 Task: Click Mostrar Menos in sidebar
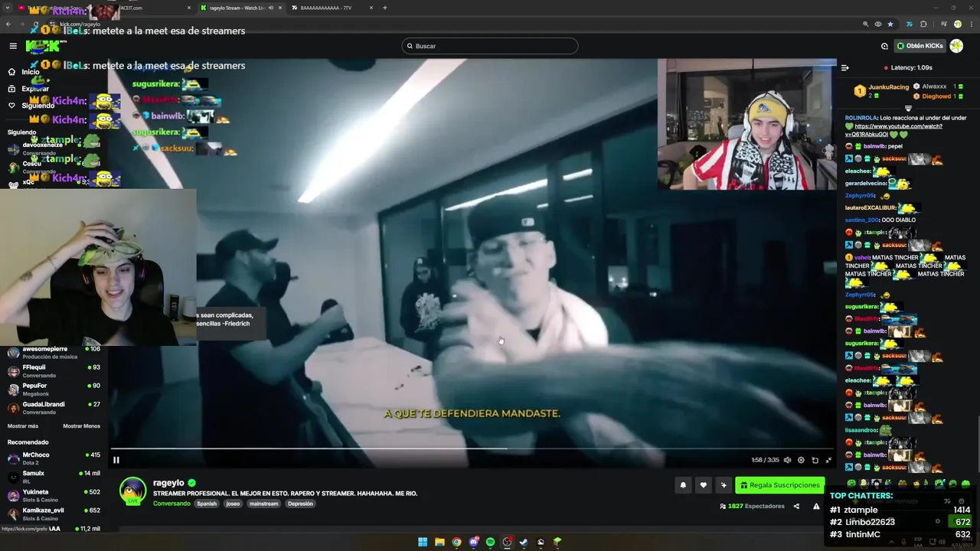81,426
